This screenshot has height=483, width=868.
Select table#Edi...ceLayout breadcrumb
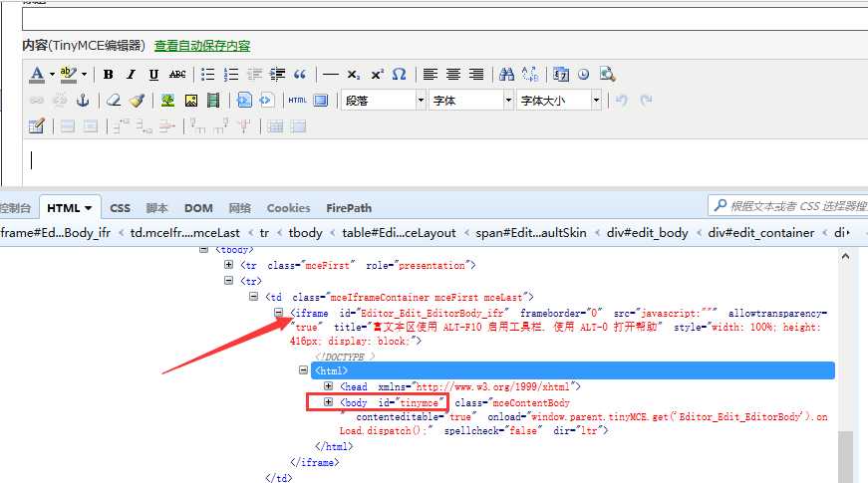pyautogui.click(x=399, y=233)
